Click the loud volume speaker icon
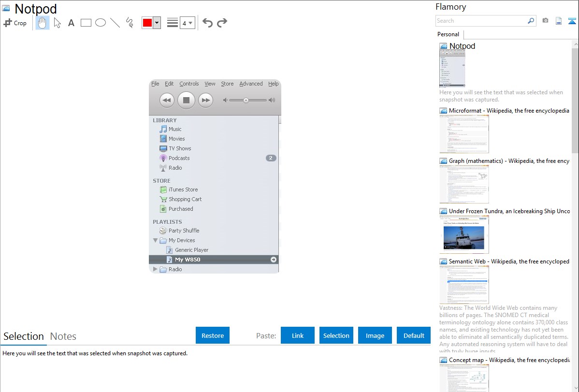Image resolution: width=579 pixels, height=392 pixels. tap(272, 100)
